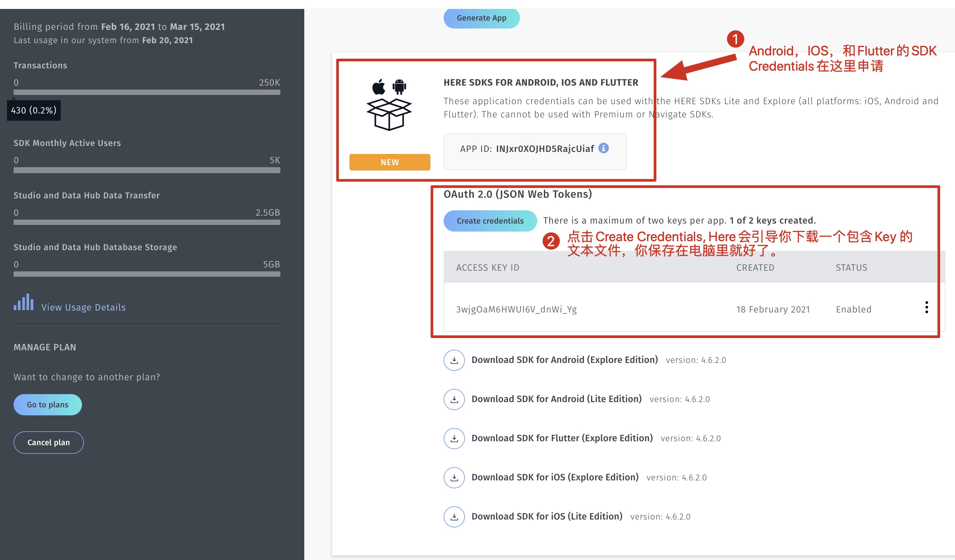Download icon for iOS Explore Edition SDK
This screenshot has height=560, width=955.
pos(454,477)
